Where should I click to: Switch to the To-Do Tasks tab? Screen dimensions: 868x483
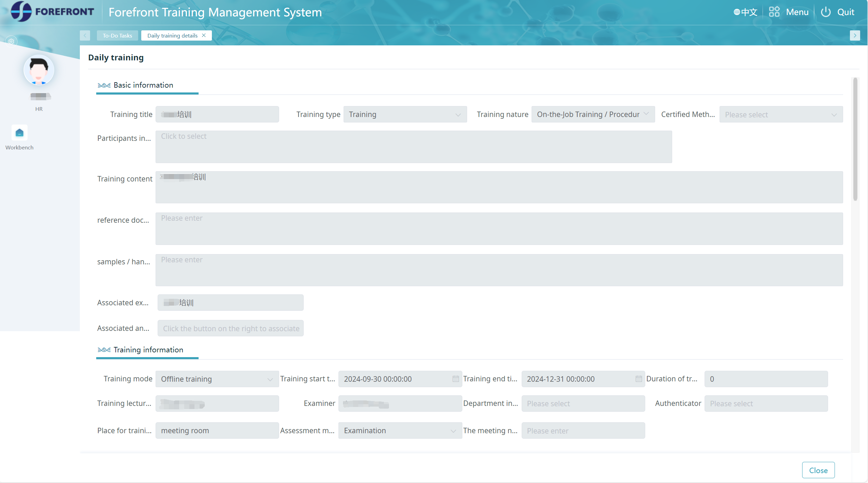click(117, 35)
